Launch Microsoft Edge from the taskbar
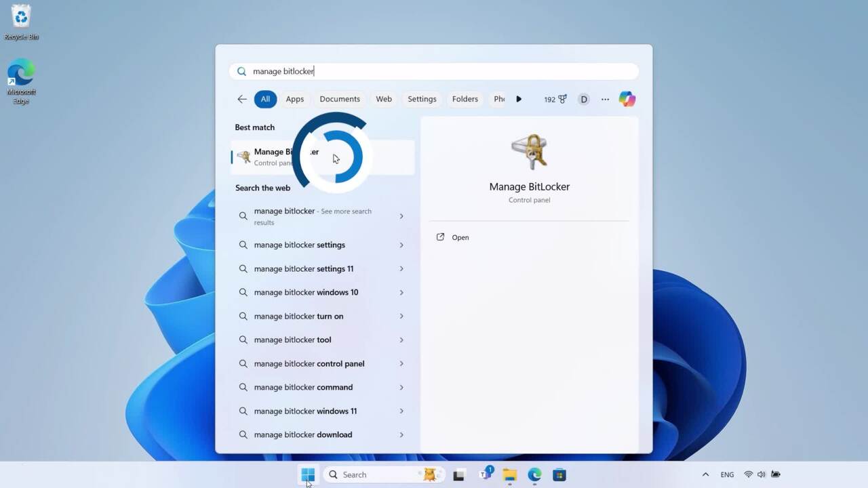Viewport: 868px width, 488px height. point(535,474)
